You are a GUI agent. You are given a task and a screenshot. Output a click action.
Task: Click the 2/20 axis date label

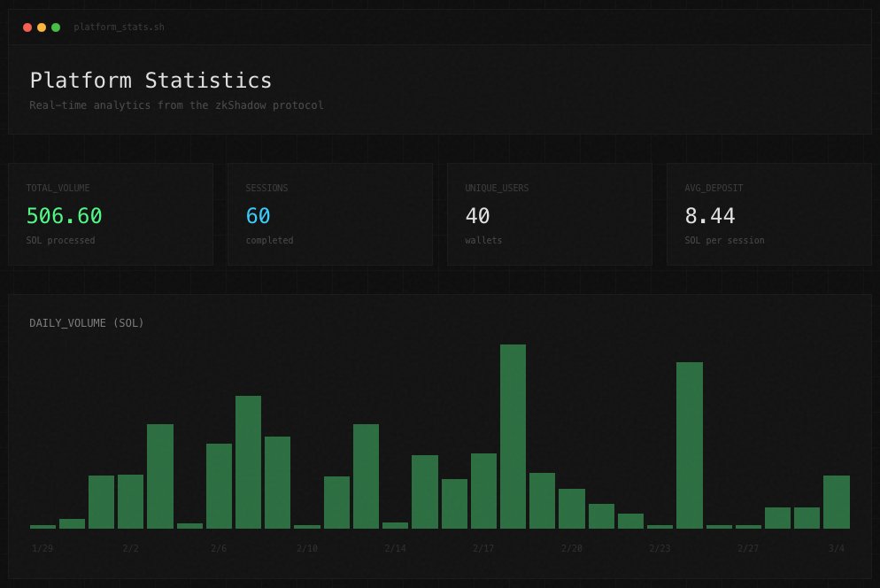571,548
